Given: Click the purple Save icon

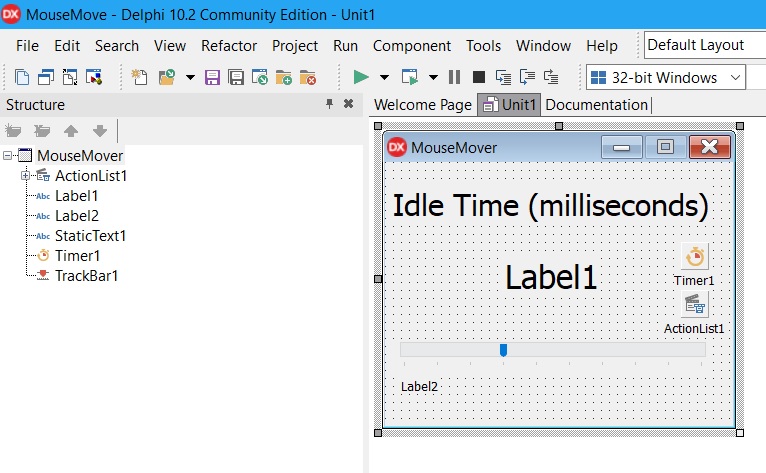Looking at the screenshot, I should coord(212,77).
